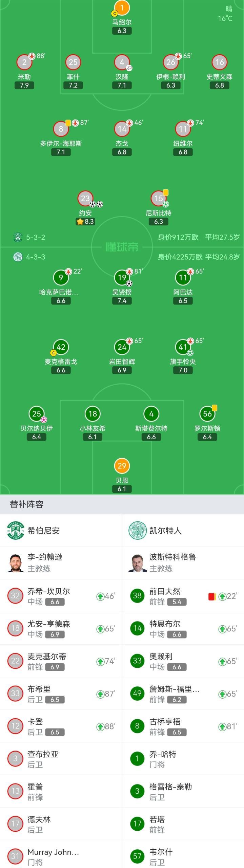244x868 pixels.
Task: Open substitute 麦克基尔蒂 number 22 row
Action: pyautogui.click(x=61, y=661)
